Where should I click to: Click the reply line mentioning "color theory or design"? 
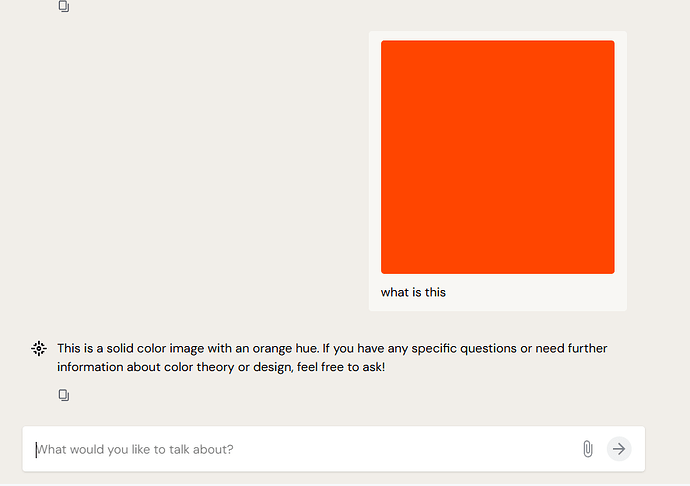[x=221, y=367]
